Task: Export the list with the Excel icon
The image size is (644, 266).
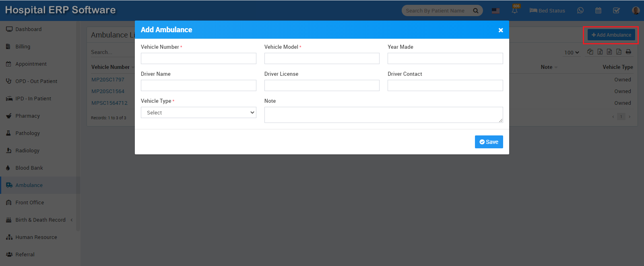Action: [600, 52]
